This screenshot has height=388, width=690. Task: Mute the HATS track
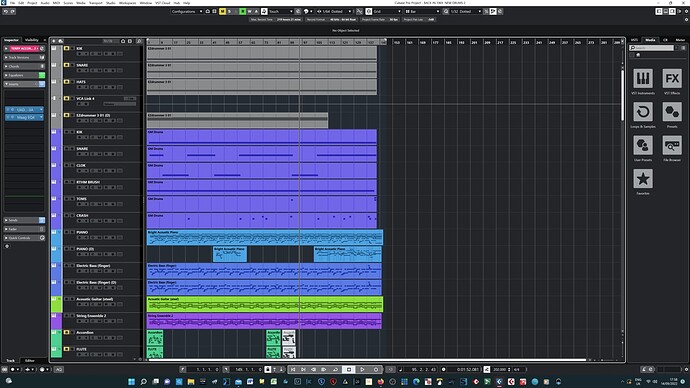pos(66,82)
